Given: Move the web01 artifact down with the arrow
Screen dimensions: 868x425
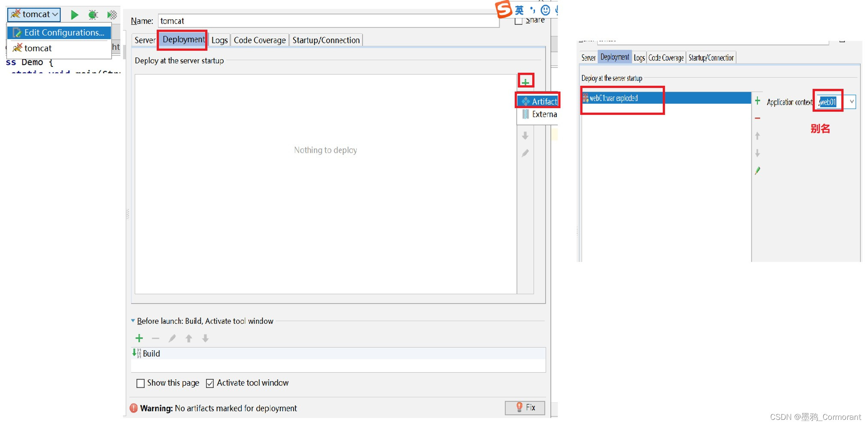Looking at the screenshot, I should [758, 153].
